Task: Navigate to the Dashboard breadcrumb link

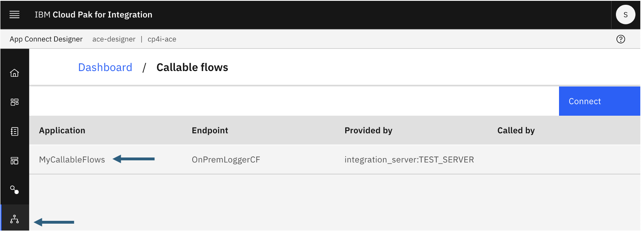Action: pos(105,67)
